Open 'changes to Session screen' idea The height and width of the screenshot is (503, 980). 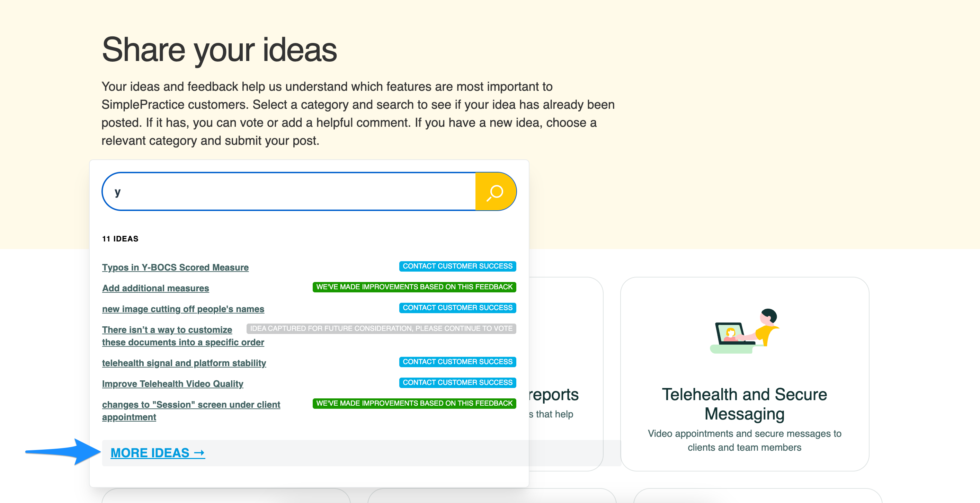coord(191,411)
